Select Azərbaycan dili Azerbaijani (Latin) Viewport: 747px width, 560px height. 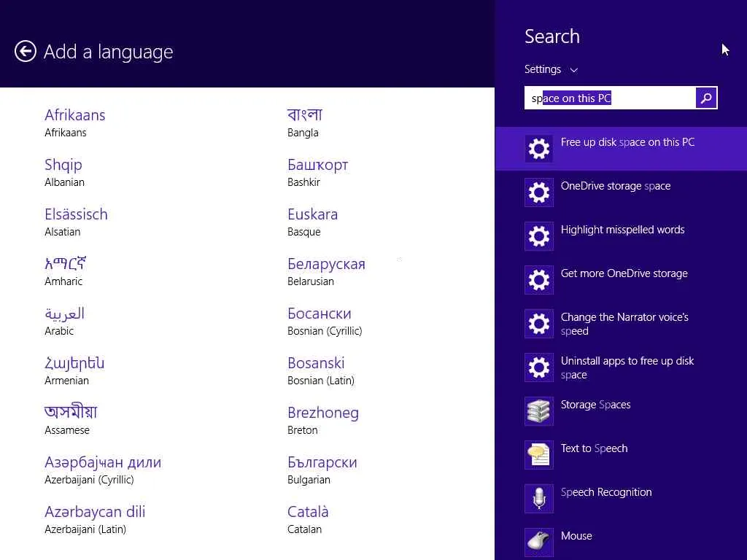pyautogui.click(x=95, y=519)
